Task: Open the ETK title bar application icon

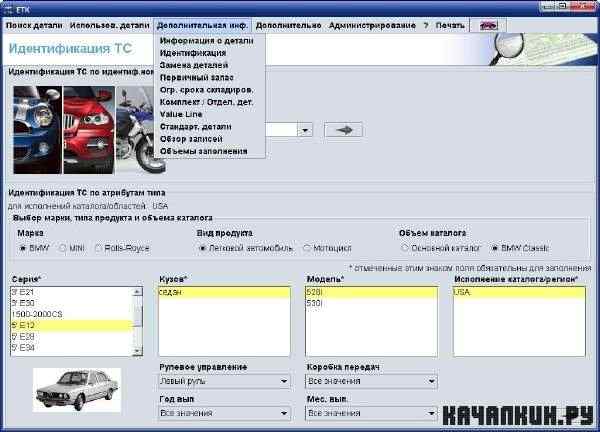Action: [8, 9]
